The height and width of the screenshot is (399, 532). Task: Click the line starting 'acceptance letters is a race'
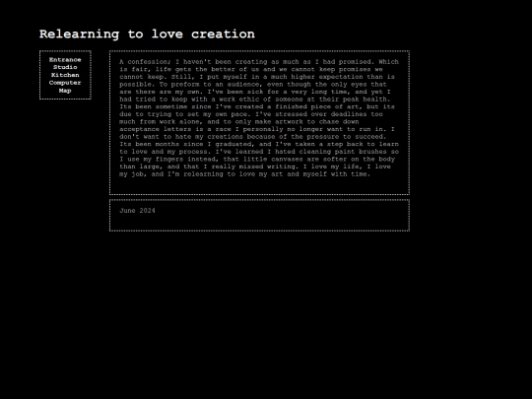[x=257, y=129]
